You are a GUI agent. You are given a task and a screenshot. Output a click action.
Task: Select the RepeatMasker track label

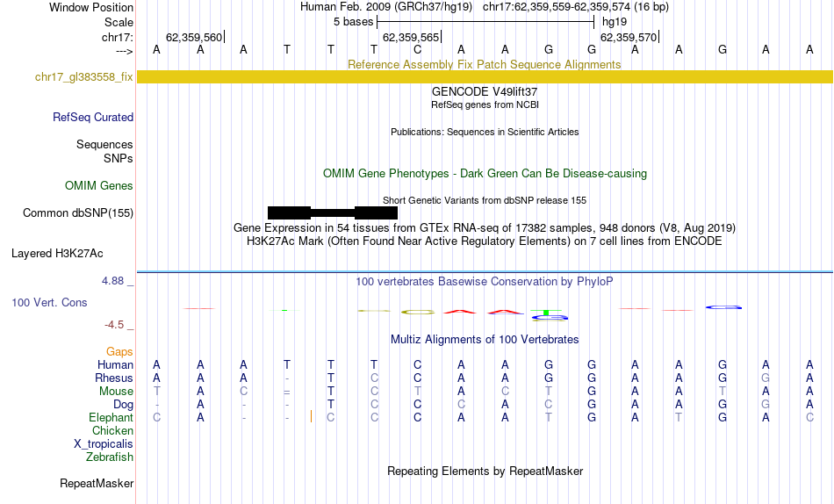(97, 483)
